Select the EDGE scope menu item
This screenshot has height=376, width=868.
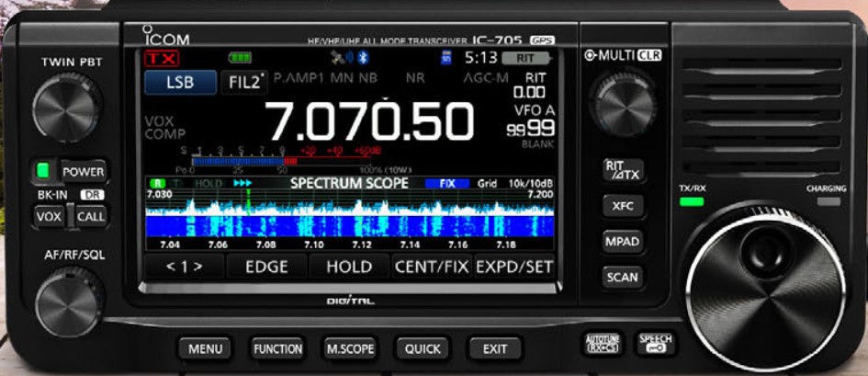pos(266,267)
